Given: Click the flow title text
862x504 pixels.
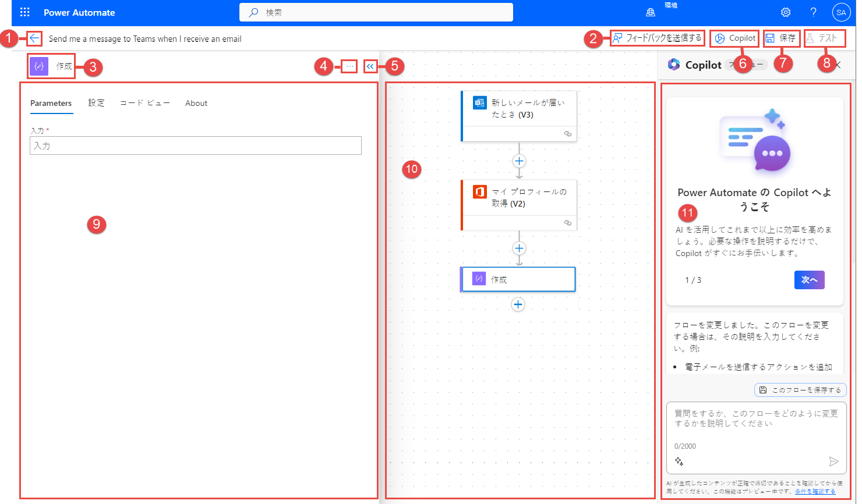Looking at the screenshot, I should point(145,39).
